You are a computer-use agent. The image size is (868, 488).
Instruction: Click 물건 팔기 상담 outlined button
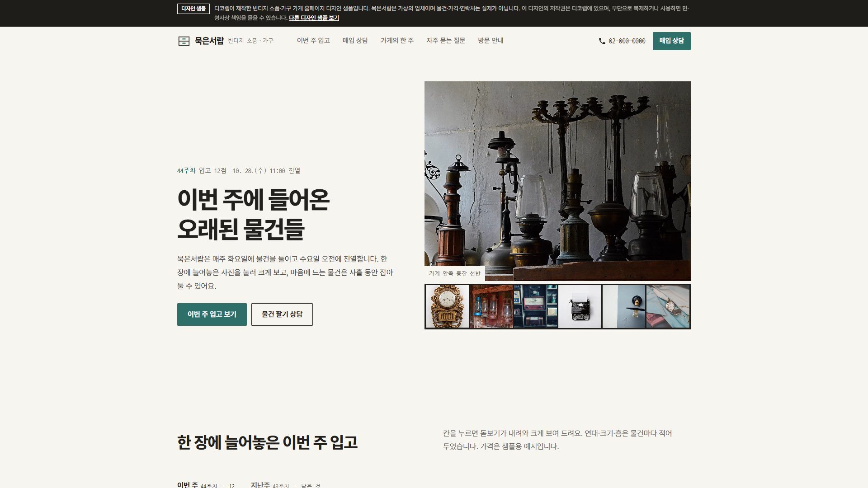pos(282,314)
